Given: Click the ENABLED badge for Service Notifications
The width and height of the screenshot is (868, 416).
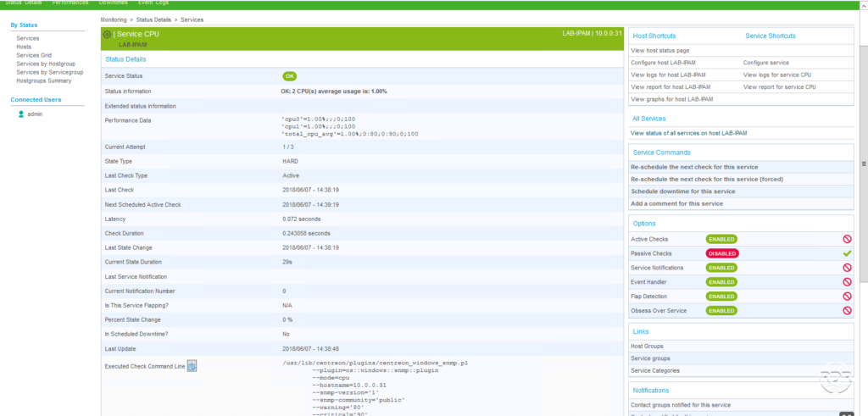Looking at the screenshot, I should (x=721, y=268).
